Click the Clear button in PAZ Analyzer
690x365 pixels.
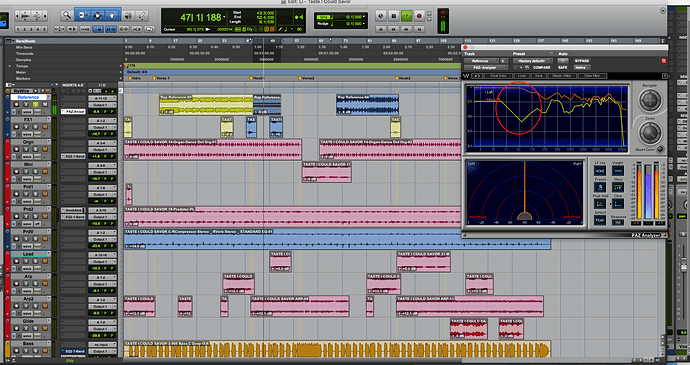tap(618, 203)
